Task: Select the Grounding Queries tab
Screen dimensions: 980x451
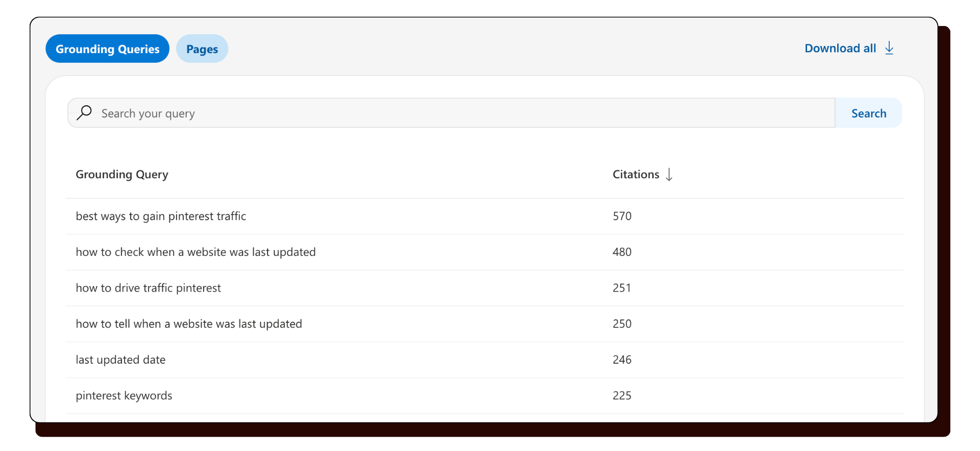Action: [107, 49]
